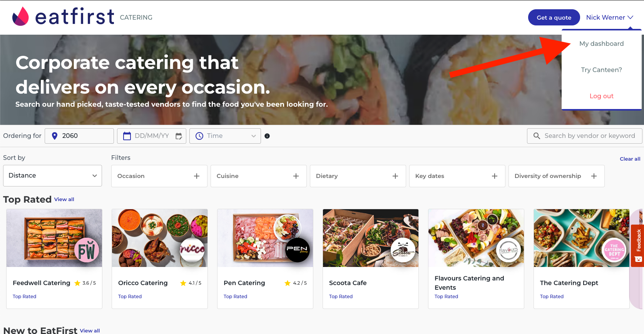Image resolution: width=644 pixels, height=334 pixels.
Task: Click the Flavours logo badge
Action: coord(509,250)
